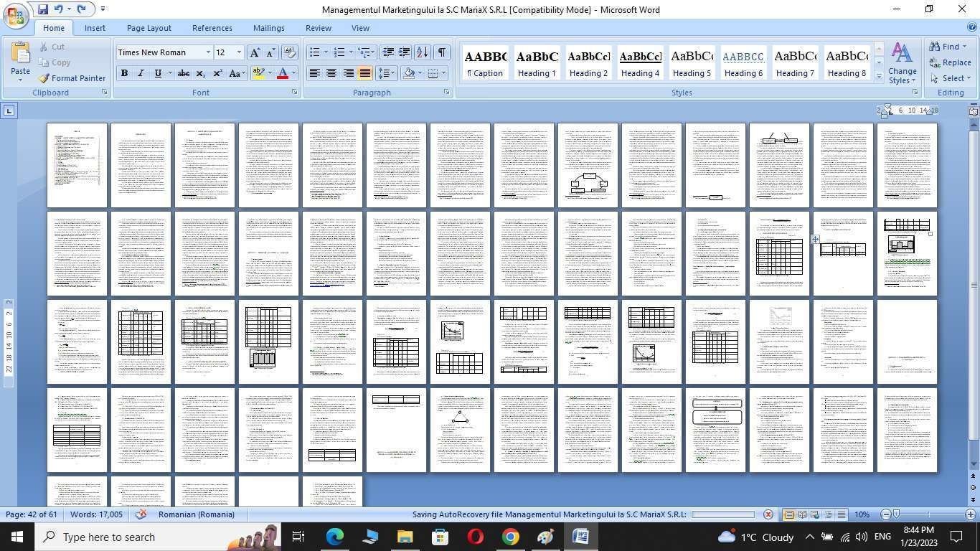
Task: Switch to the Page Layout tab
Action: point(149,28)
